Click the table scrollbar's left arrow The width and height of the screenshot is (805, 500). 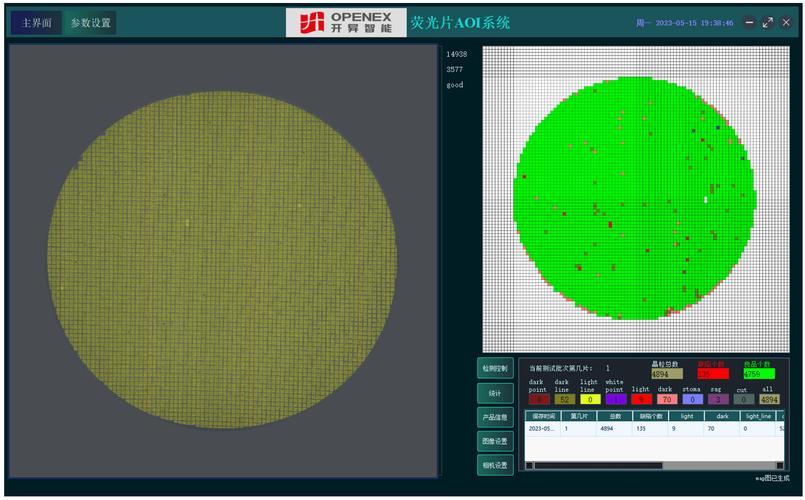tap(529, 465)
